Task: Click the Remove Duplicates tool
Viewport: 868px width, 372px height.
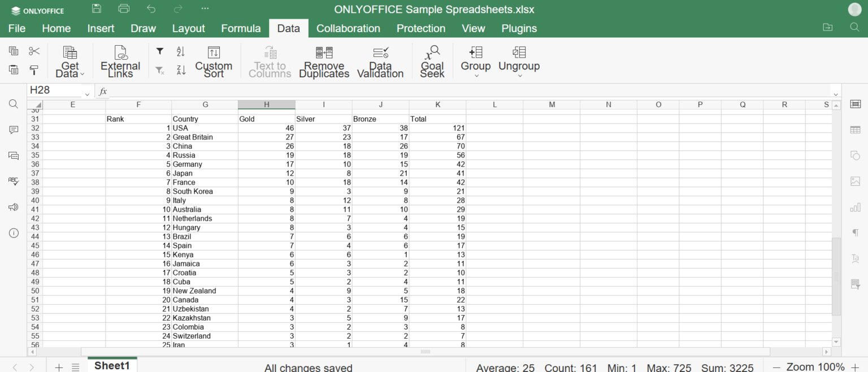Action: pyautogui.click(x=324, y=60)
